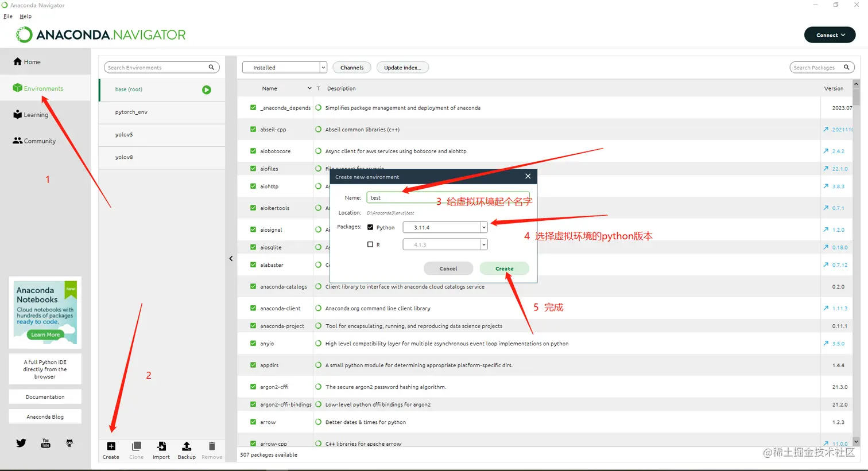Click the Backup environment icon
The image size is (868, 471).
tap(187, 446)
